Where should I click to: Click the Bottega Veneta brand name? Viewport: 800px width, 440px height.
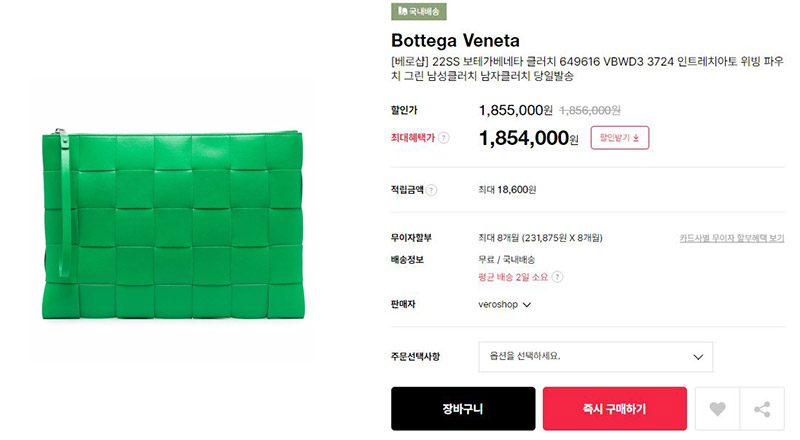(455, 40)
